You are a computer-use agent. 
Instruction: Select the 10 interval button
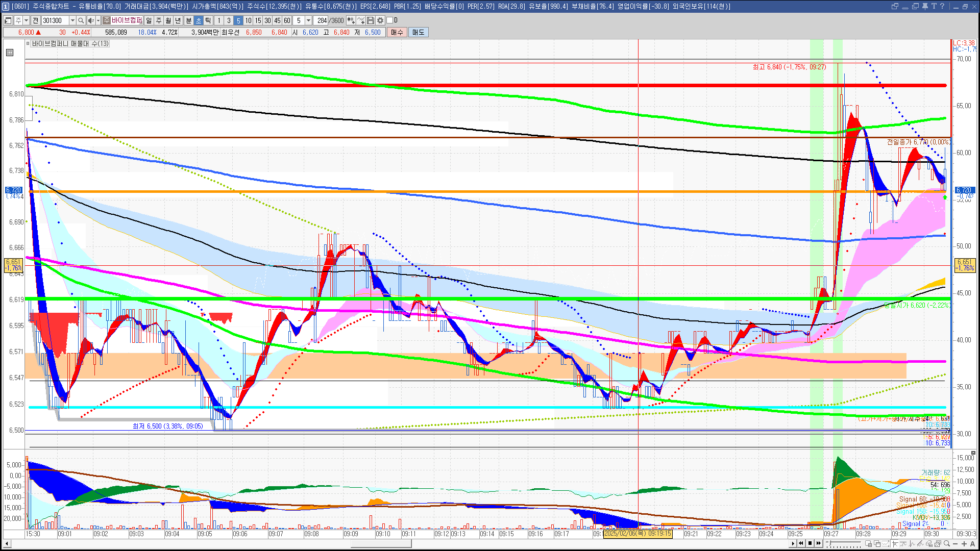tap(248, 20)
